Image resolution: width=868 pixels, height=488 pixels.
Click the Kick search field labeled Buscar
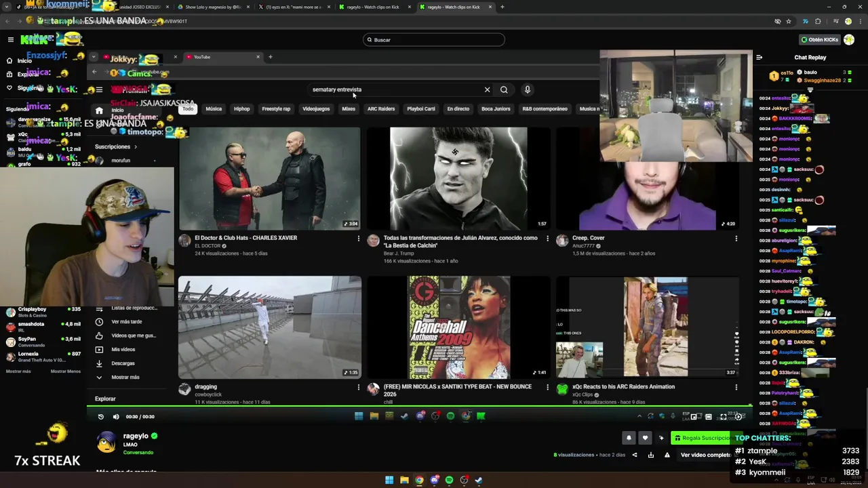coord(434,40)
